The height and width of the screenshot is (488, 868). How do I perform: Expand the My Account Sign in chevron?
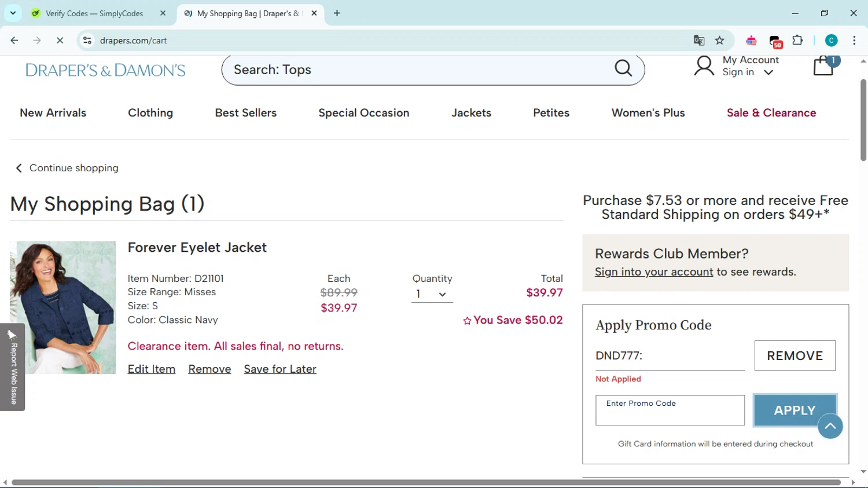point(768,72)
